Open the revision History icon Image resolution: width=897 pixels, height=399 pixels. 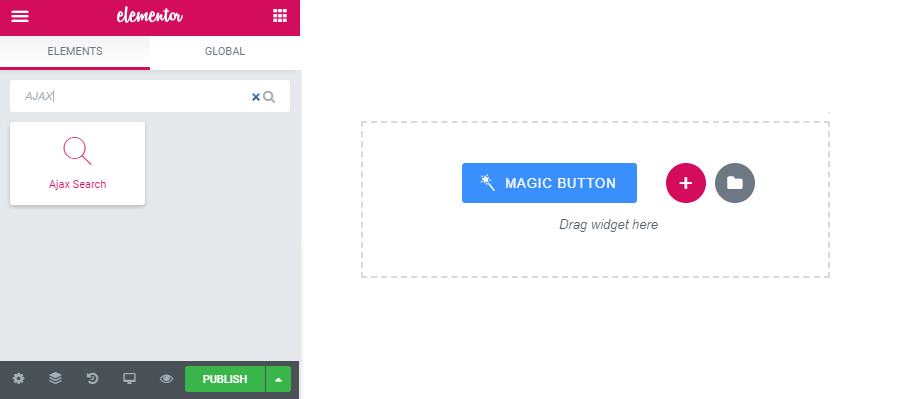[92, 378]
